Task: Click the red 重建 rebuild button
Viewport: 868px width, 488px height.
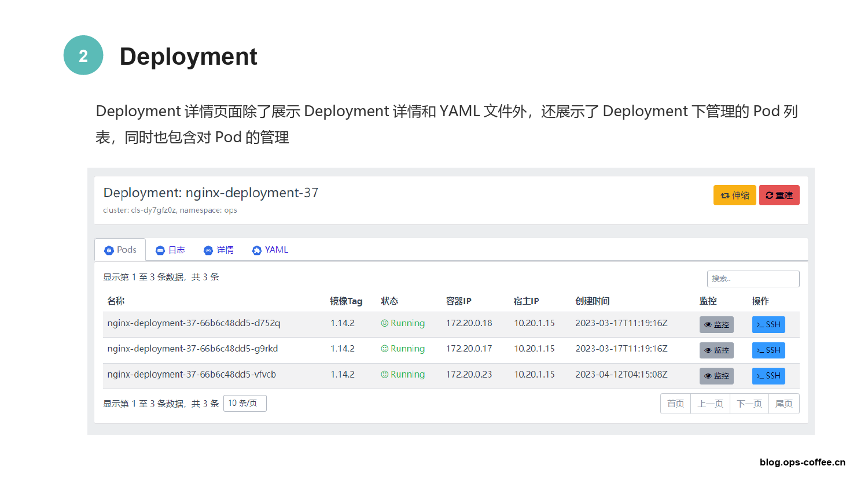Action: (x=779, y=195)
